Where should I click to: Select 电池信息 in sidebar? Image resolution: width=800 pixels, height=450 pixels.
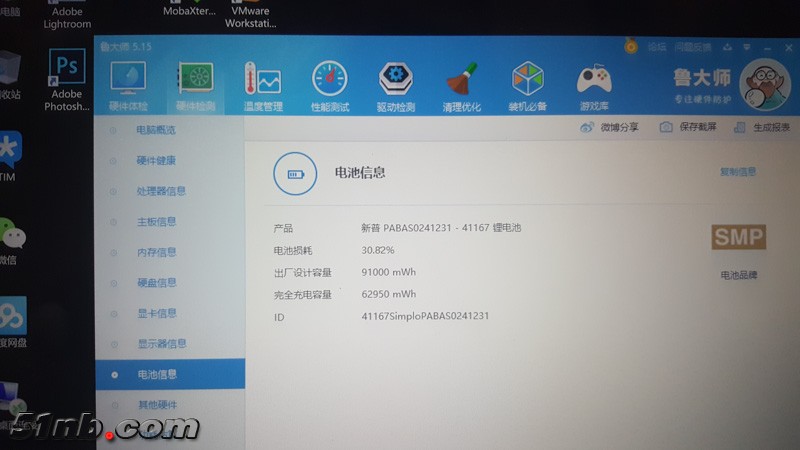click(x=170, y=374)
